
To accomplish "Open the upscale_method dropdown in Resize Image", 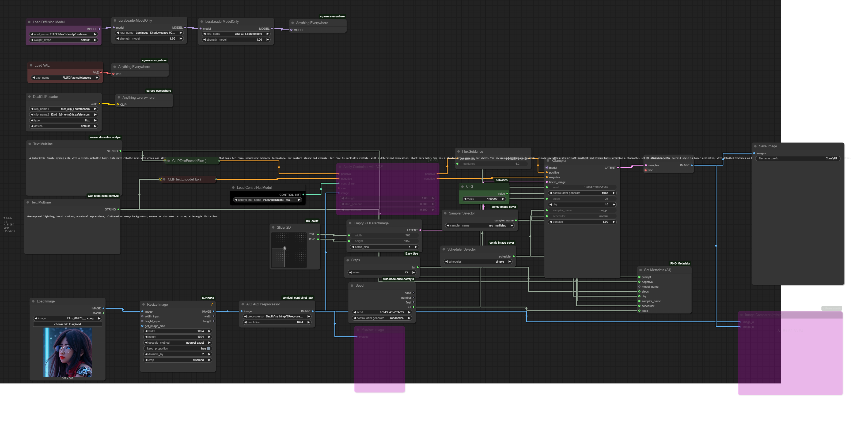I will [x=178, y=343].
